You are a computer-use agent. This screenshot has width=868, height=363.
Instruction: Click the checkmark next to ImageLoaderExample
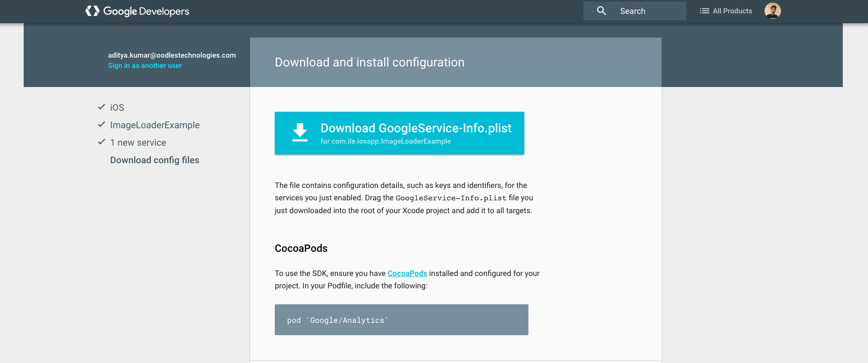101,125
